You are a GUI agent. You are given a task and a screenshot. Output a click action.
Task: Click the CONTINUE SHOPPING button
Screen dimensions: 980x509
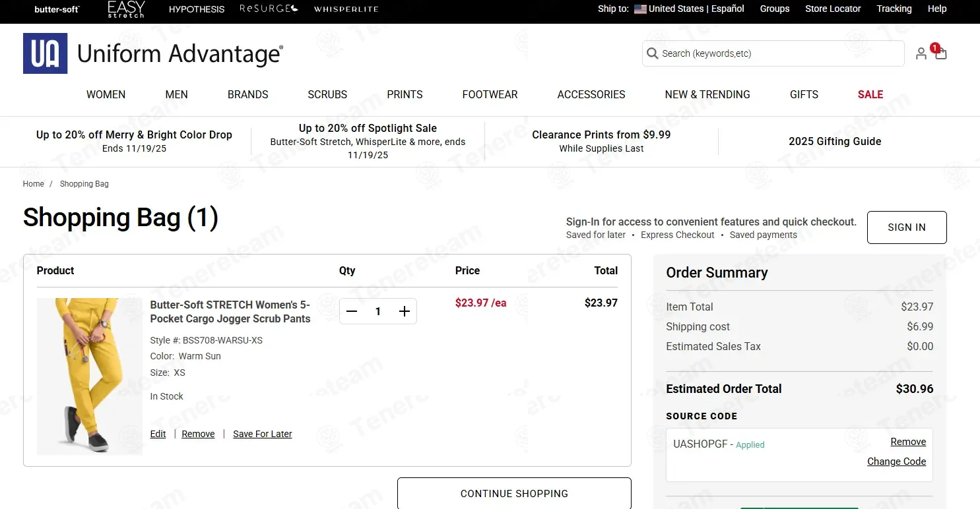coord(514,493)
